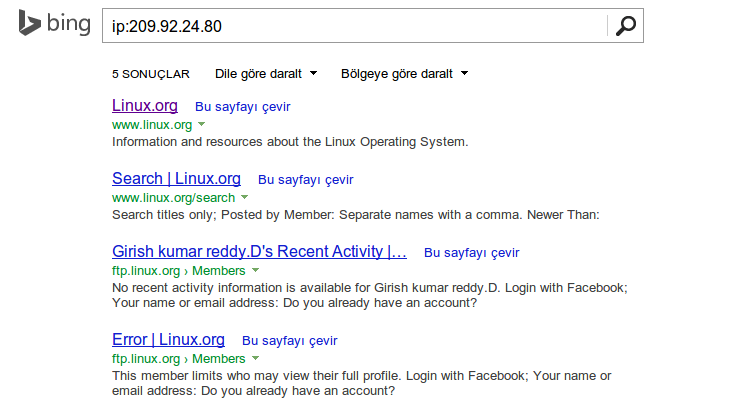Click the green www.linux.org/search URL text
Viewport: 755px width, 416px height.
(174, 198)
